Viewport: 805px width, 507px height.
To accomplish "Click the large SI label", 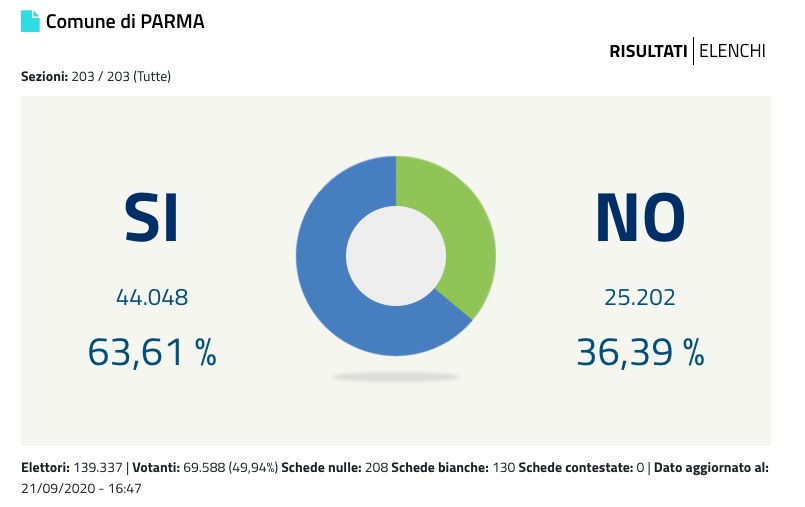I will point(152,218).
